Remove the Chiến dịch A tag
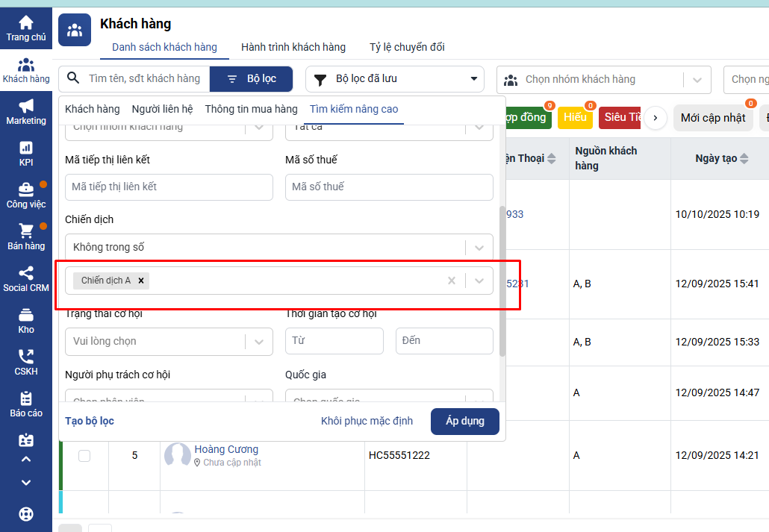This screenshot has width=769, height=532. [140, 281]
